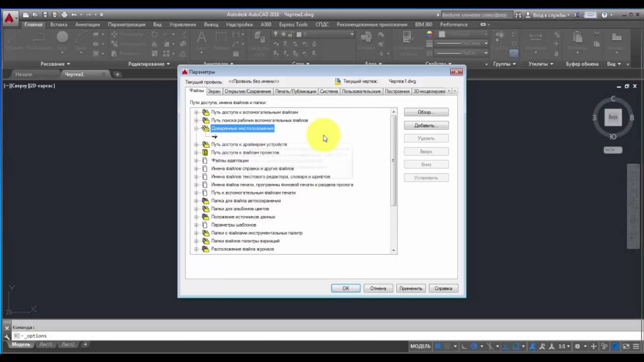Screen dimensions: 644x362
Task: Expand the Параметры шаблонов tree node
Action: [196, 225]
